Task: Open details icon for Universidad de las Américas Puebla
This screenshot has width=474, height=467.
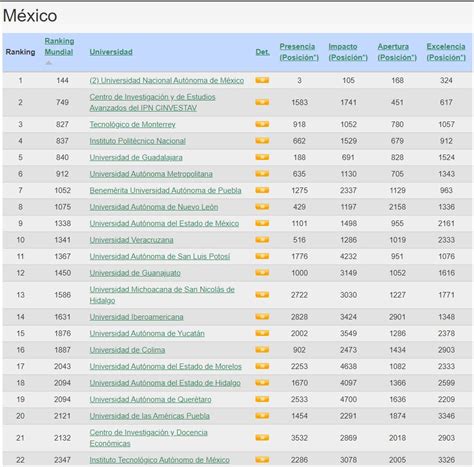Action: [x=262, y=416]
